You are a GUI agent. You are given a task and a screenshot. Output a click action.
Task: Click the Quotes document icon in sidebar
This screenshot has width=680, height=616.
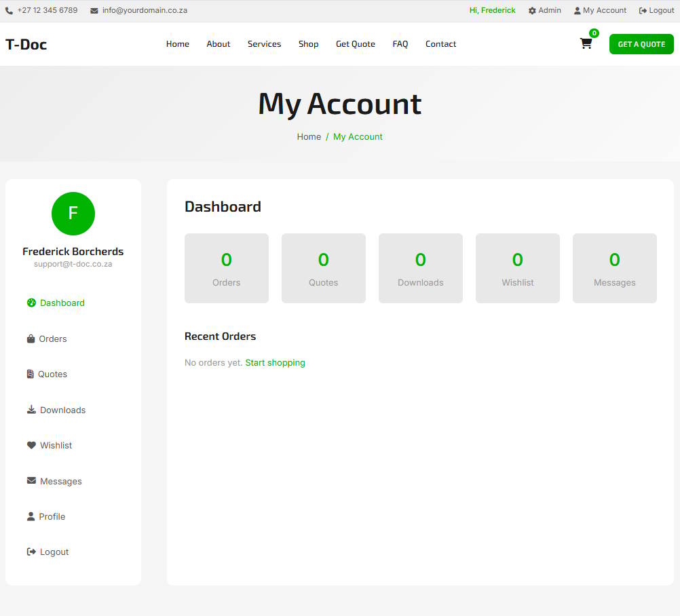(31, 374)
